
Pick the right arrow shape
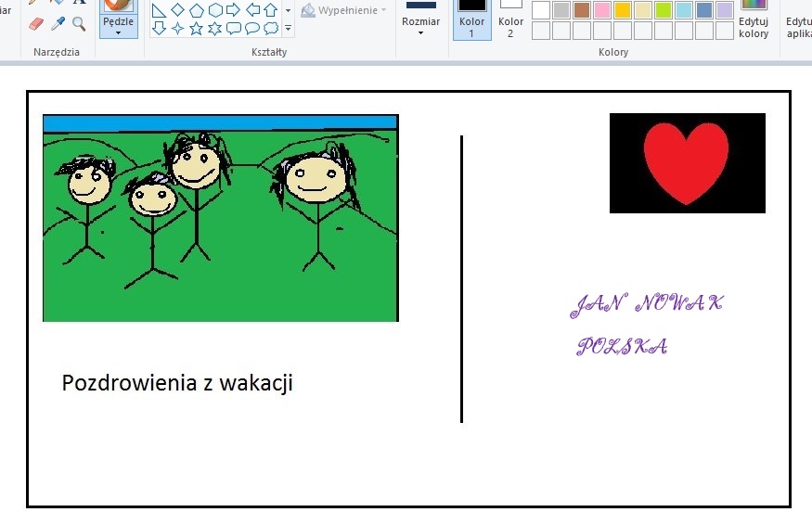pyautogui.click(x=234, y=10)
